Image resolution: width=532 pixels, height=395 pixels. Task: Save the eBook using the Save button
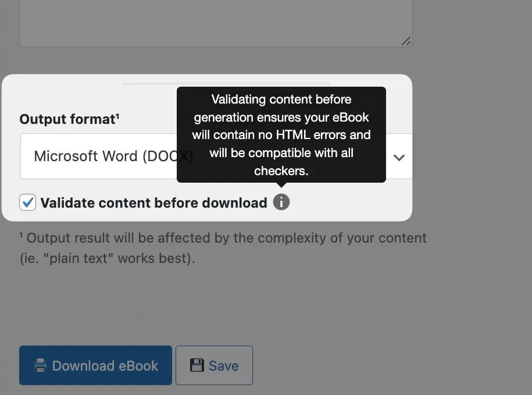(214, 365)
